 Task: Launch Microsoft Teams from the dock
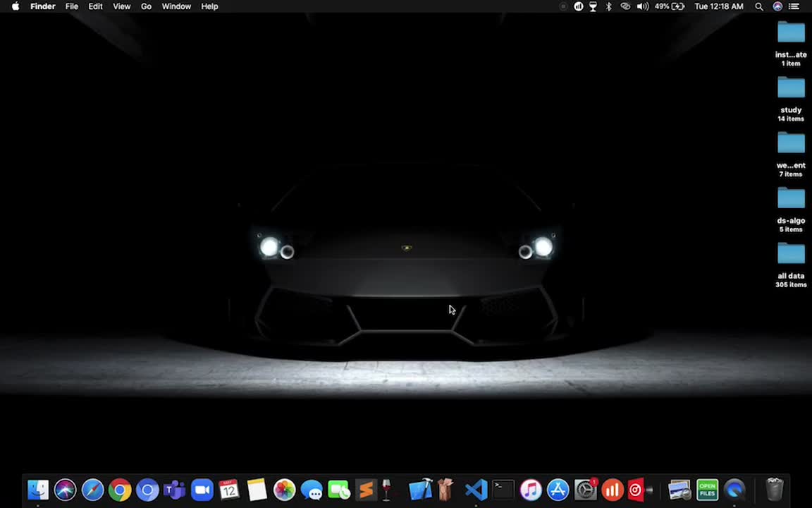(174, 490)
